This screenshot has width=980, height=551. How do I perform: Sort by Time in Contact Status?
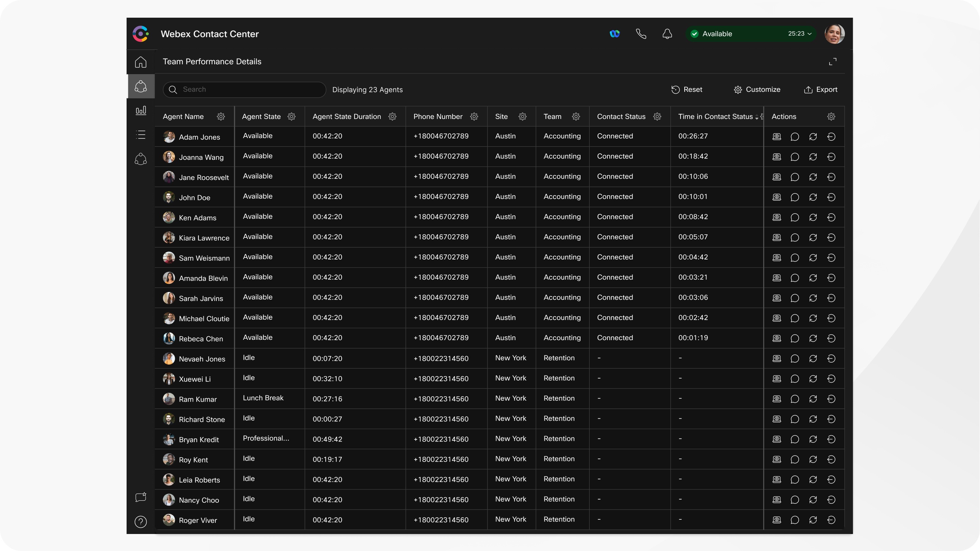(x=756, y=117)
